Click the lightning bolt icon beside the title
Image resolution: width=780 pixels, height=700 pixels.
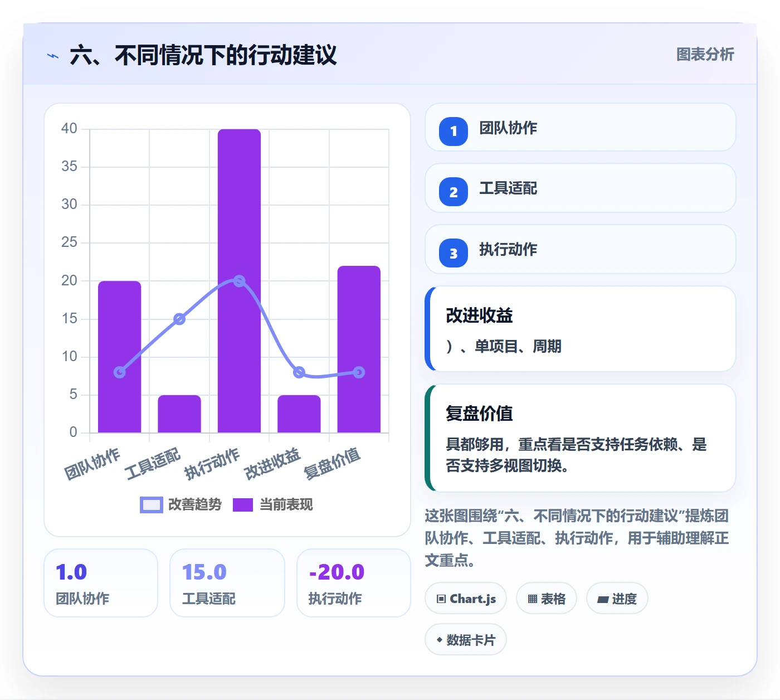pyautogui.click(x=53, y=56)
